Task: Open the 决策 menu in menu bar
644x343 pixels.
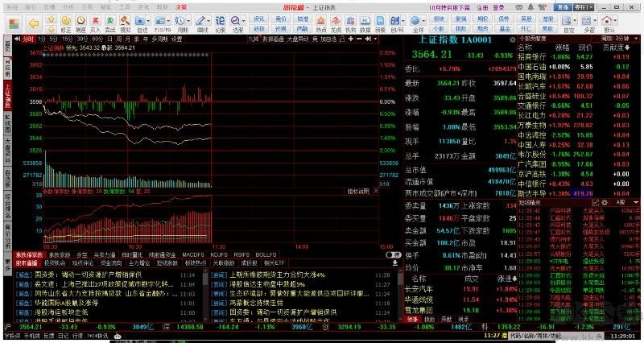Action: (x=182, y=6)
